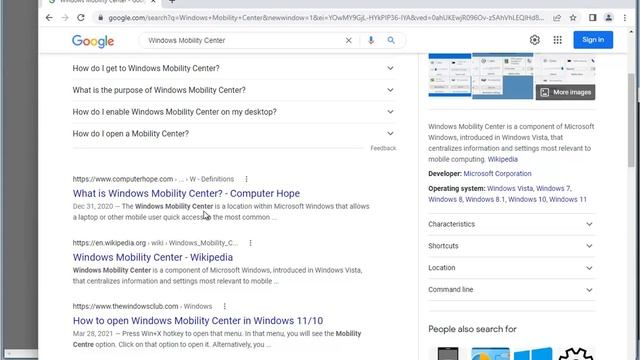Click the second knowledge panel image thumbnail
The image size is (640, 360).
[502, 76]
